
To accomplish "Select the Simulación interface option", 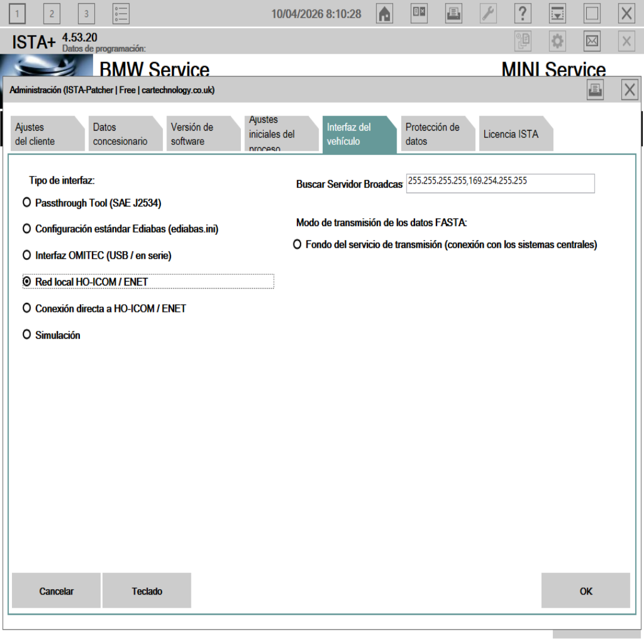I will tap(51, 335).
